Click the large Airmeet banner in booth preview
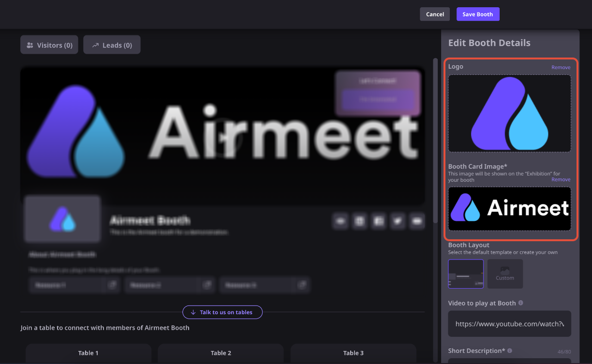 [x=222, y=136]
